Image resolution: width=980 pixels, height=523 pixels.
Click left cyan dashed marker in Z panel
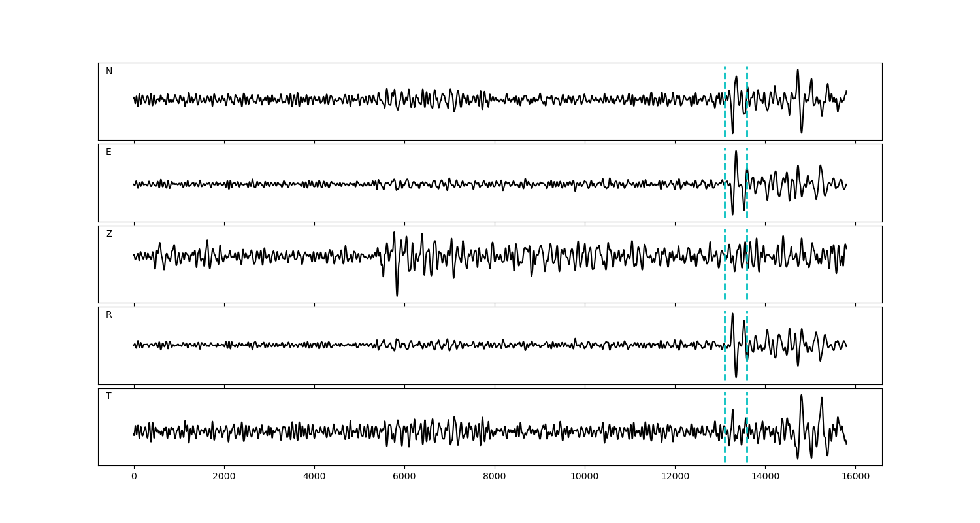point(725,281)
